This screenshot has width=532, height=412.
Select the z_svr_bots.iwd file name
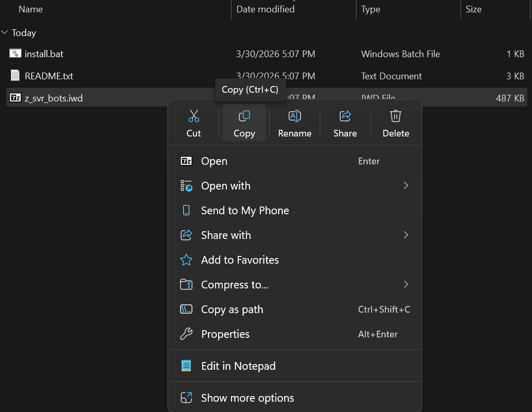pos(54,98)
